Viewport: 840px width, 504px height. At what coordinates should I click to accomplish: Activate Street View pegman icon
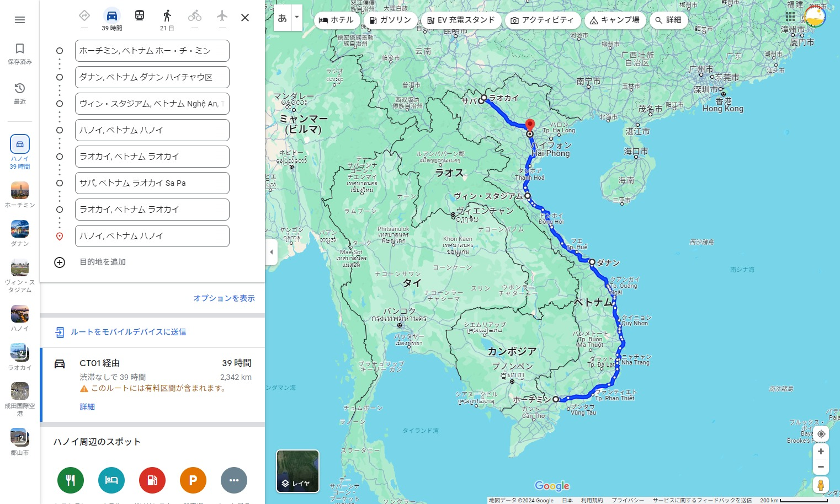[x=821, y=485]
